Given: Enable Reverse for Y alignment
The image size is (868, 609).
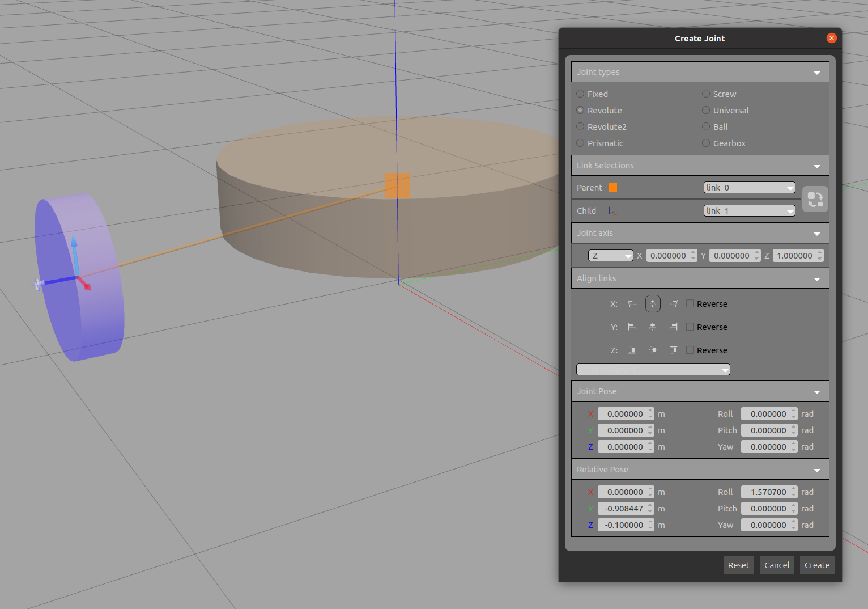Looking at the screenshot, I should click(x=690, y=327).
